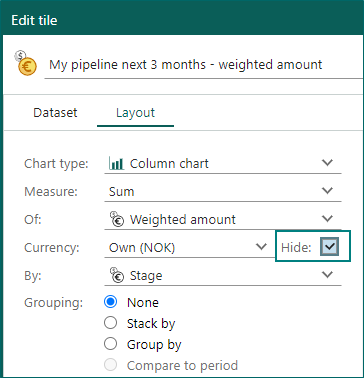Open the Chart type dropdown arrow
Viewport: 364px width, 378px height.
328,163
